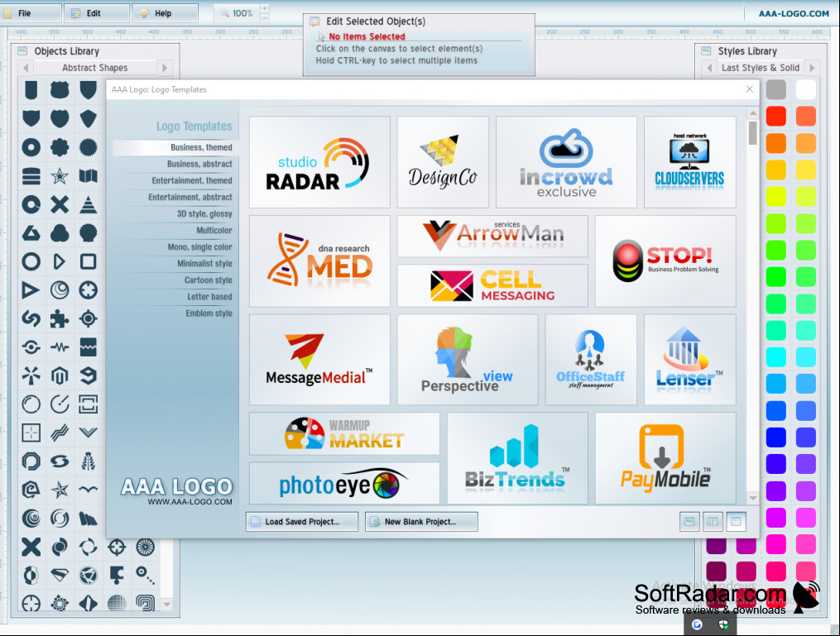Insert the cloud shape
The image size is (840, 636).
60,233
